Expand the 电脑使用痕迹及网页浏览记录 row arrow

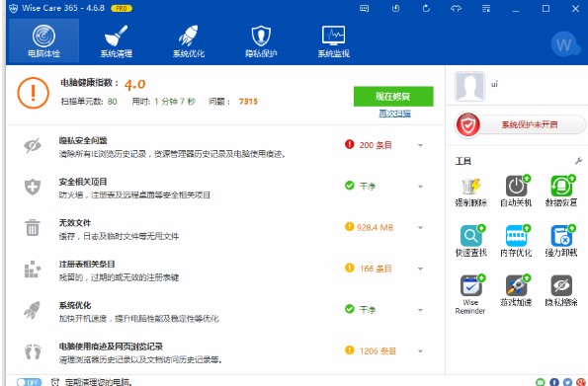point(420,351)
